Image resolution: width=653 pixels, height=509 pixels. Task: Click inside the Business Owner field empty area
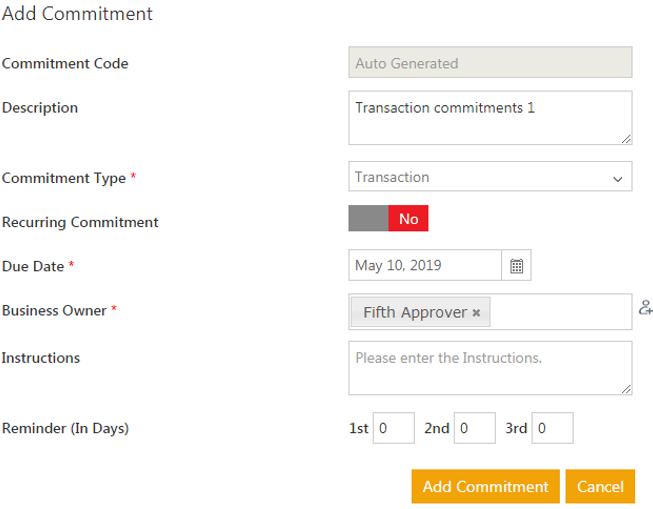click(x=560, y=312)
